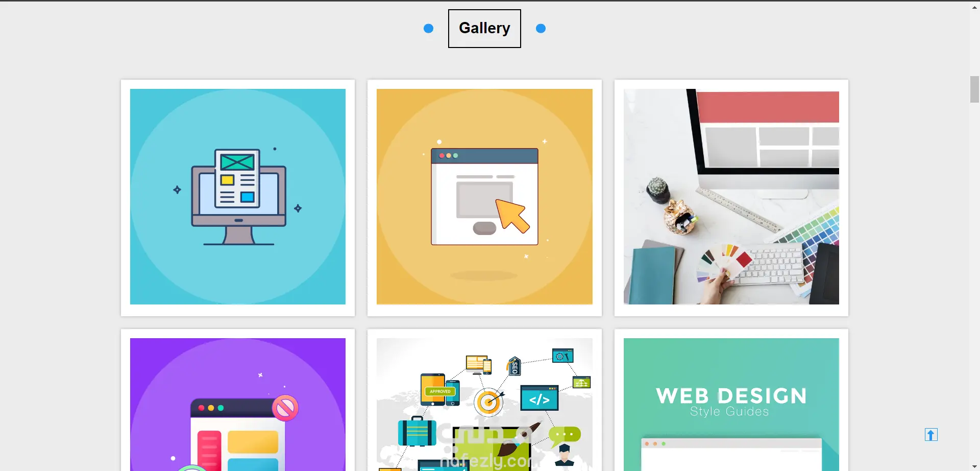Click the code bracket icon in infographic
Viewport: 980px width, 471px height.
(540, 398)
